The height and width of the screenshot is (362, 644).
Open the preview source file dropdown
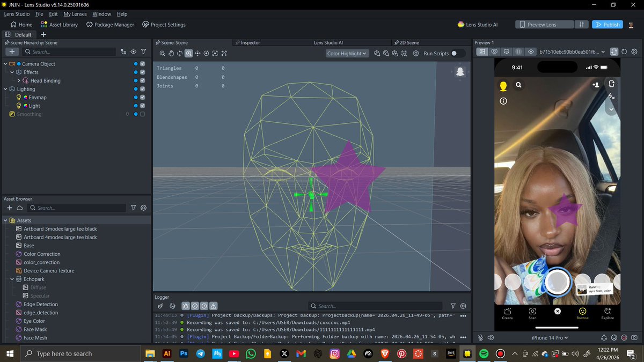(x=572, y=51)
